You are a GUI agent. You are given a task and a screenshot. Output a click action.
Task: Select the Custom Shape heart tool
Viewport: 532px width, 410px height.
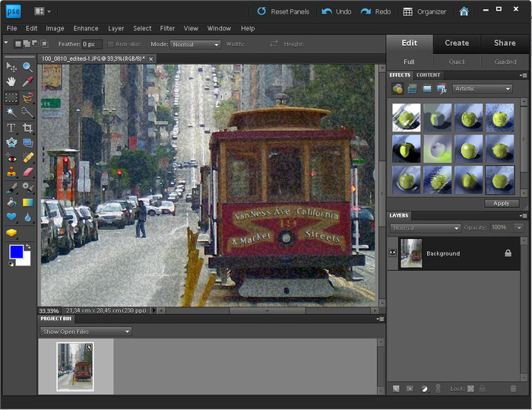tap(11, 217)
